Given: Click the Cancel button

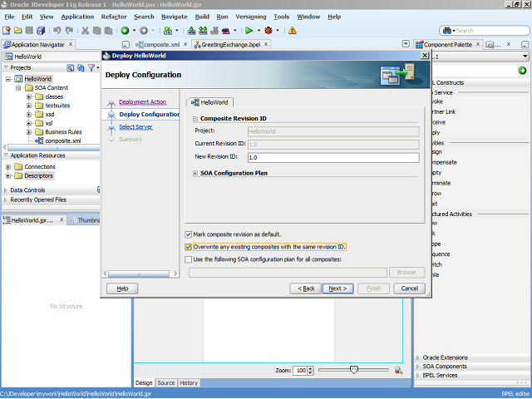Looking at the screenshot, I should point(410,288).
